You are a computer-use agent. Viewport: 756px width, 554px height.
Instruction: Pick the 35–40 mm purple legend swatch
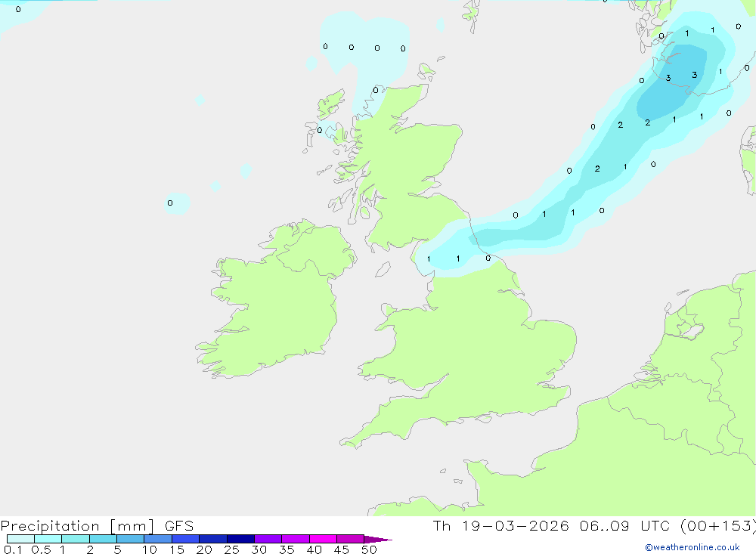(296, 539)
